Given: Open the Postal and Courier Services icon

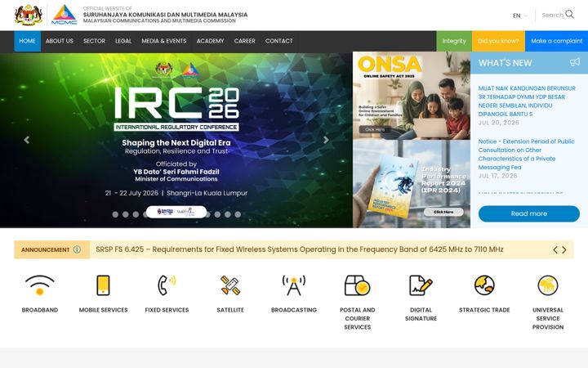Looking at the screenshot, I should pos(358,285).
